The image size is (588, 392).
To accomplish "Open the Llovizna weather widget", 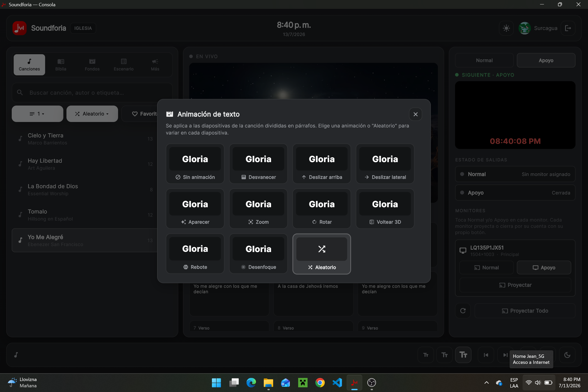I will coord(22,383).
